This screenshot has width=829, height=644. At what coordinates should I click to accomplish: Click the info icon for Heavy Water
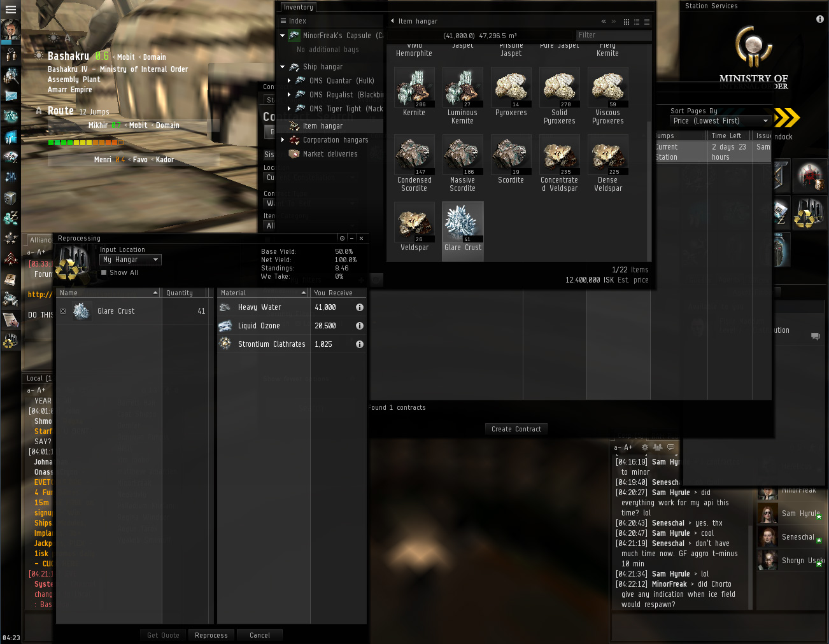[x=360, y=307]
